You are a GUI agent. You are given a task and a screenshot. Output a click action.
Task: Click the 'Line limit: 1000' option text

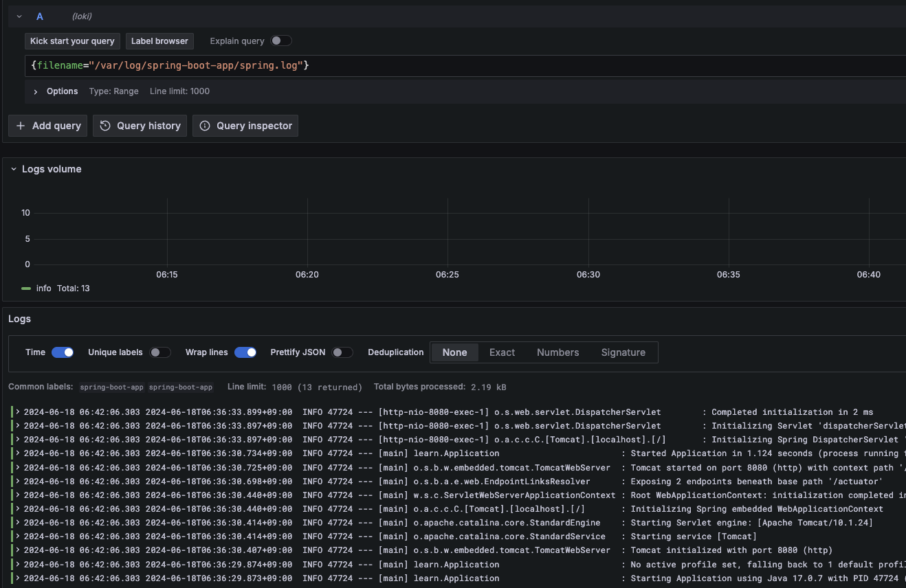point(179,91)
